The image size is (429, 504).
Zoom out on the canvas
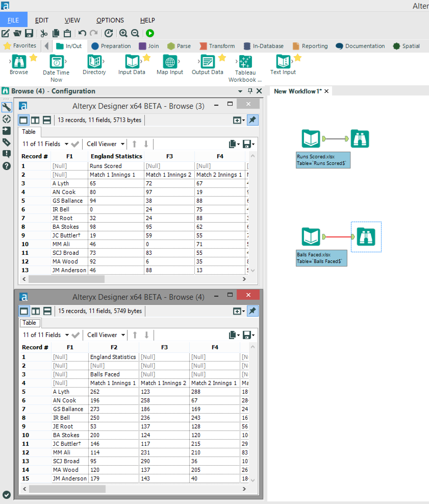click(135, 33)
